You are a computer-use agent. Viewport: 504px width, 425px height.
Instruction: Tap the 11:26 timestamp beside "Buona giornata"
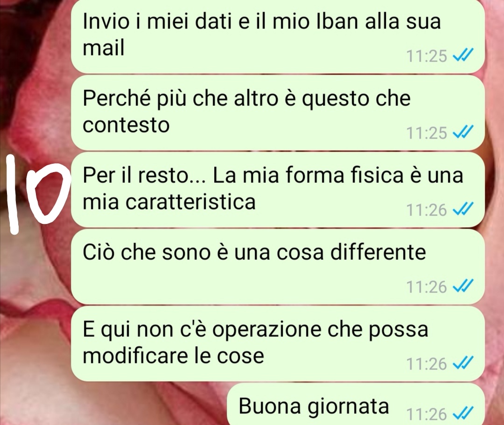[x=427, y=414]
